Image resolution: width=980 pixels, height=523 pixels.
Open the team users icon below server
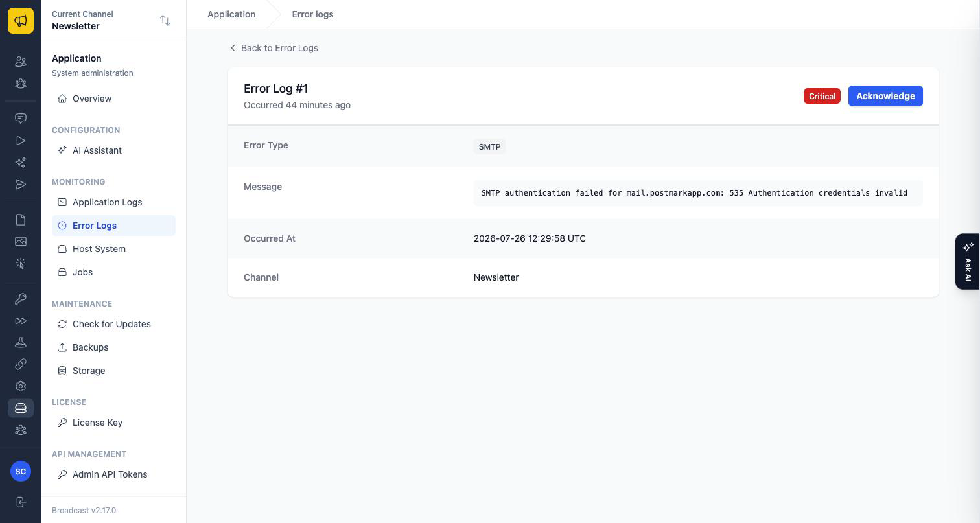coord(21,430)
